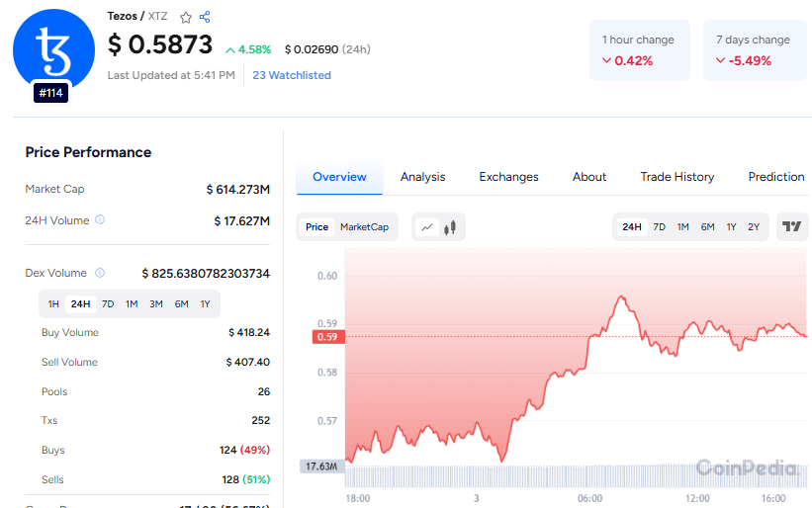Open the Overview tab
The height and width of the screenshot is (508, 812).
click(x=339, y=177)
